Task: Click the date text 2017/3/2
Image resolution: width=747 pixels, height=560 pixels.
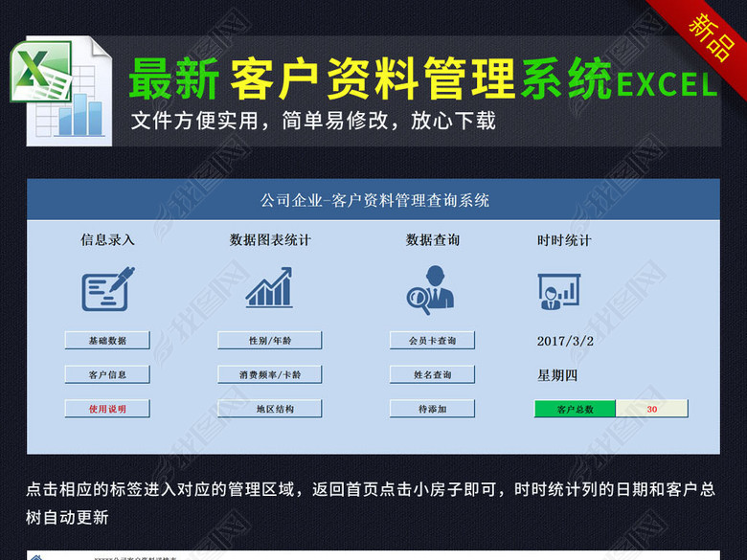Action: (x=565, y=341)
